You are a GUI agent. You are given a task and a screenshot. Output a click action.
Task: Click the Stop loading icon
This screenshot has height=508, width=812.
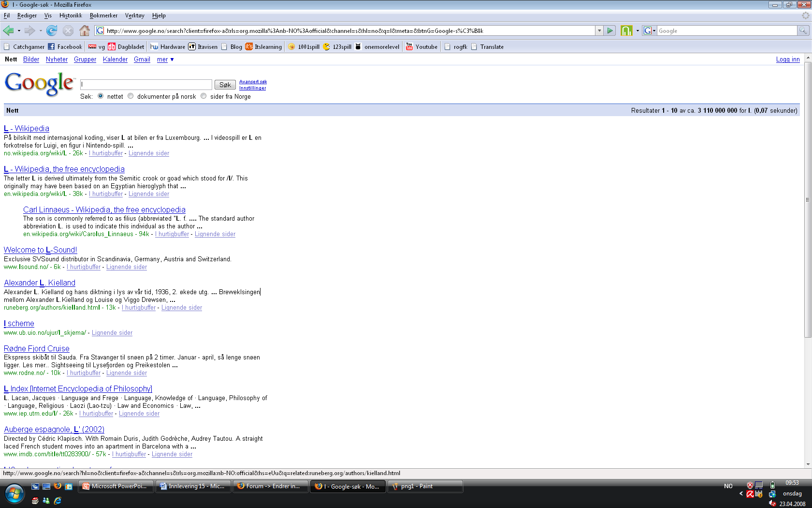(68, 30)
